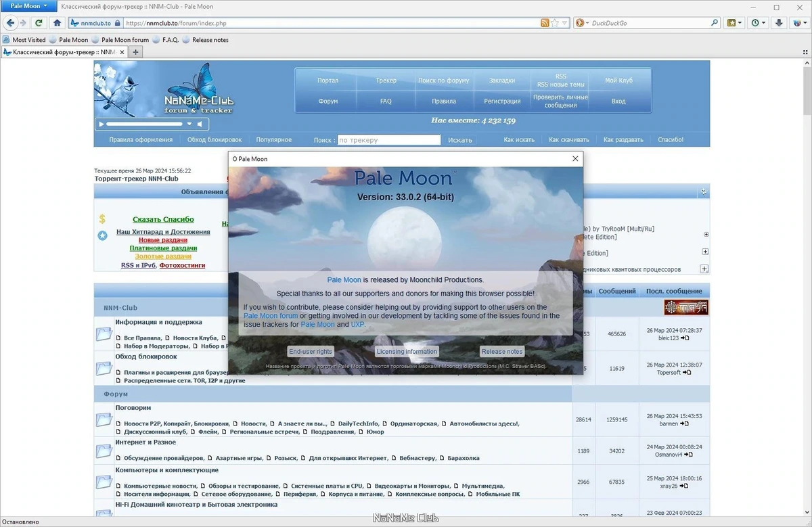Open the Bookmarks menu toolbar button
812x527 pixels.
click(735, 22)
